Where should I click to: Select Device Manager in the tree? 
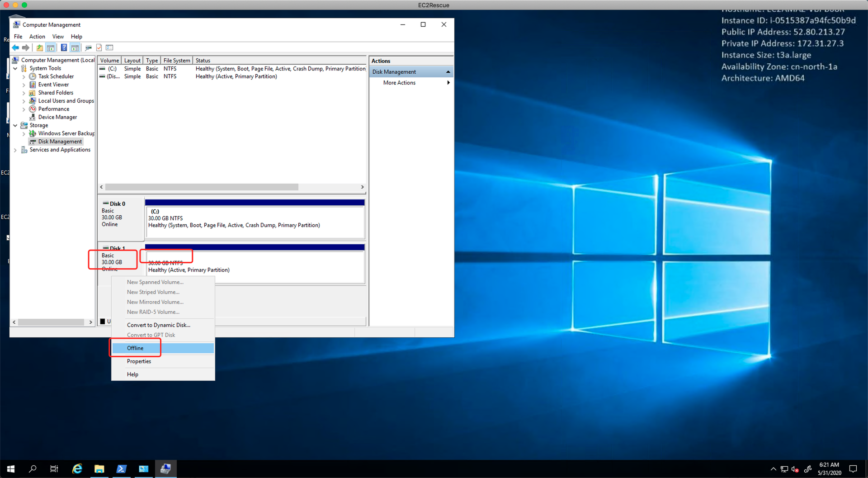57,117
